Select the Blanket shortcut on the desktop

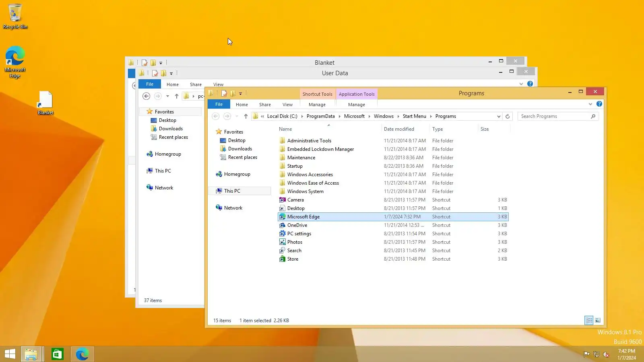tap(45, 103)
